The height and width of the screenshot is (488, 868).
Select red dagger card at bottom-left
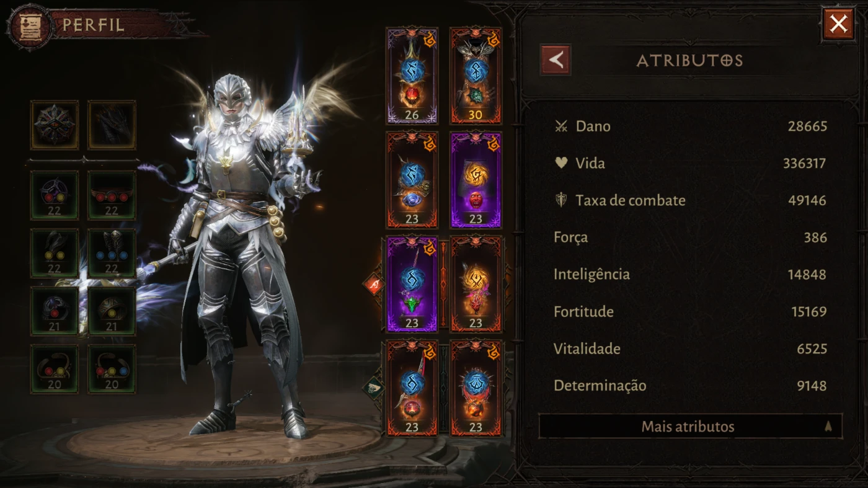(x=412, y=388)
